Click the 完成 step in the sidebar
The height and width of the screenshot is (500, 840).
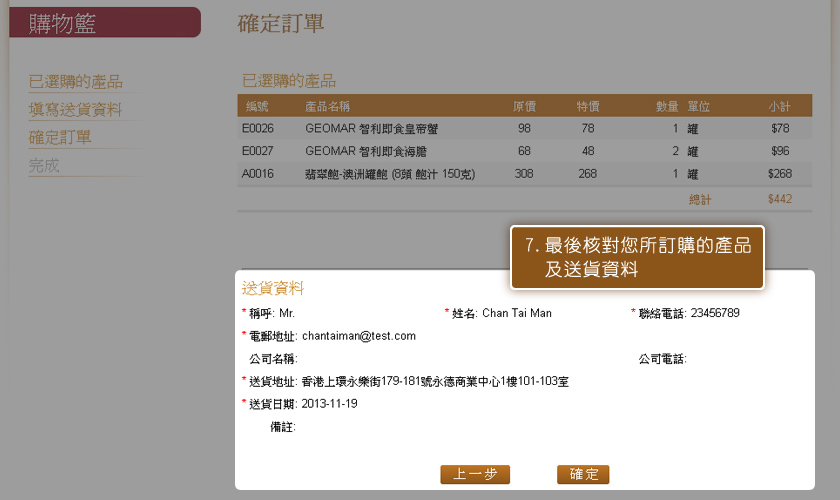pyautogui.click(x=45, y=166)
